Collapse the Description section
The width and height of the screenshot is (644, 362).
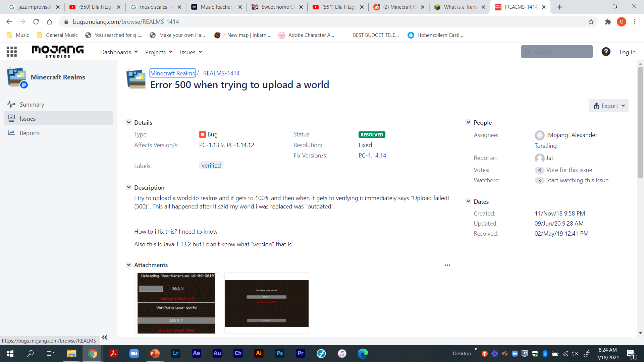pyautogui.click(x=129, y=188)
